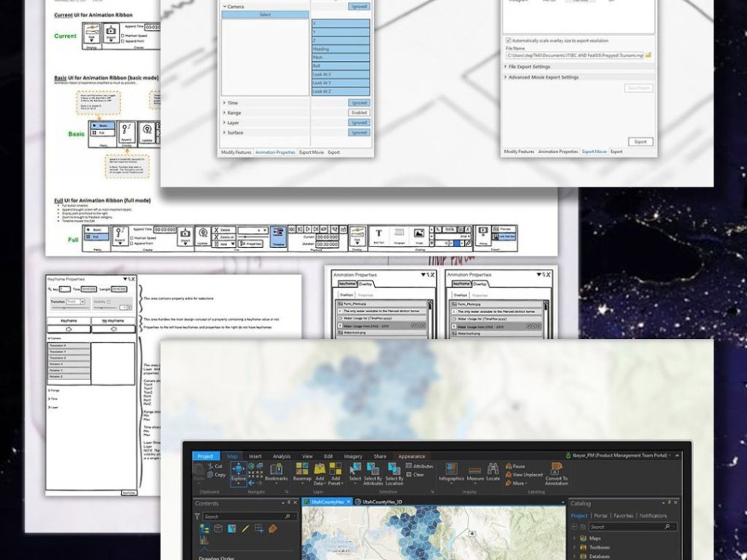Viewport: 747px width, 560px height.
Task: Click the Attributes button in Selection group
Action: (x=420, y=466)
